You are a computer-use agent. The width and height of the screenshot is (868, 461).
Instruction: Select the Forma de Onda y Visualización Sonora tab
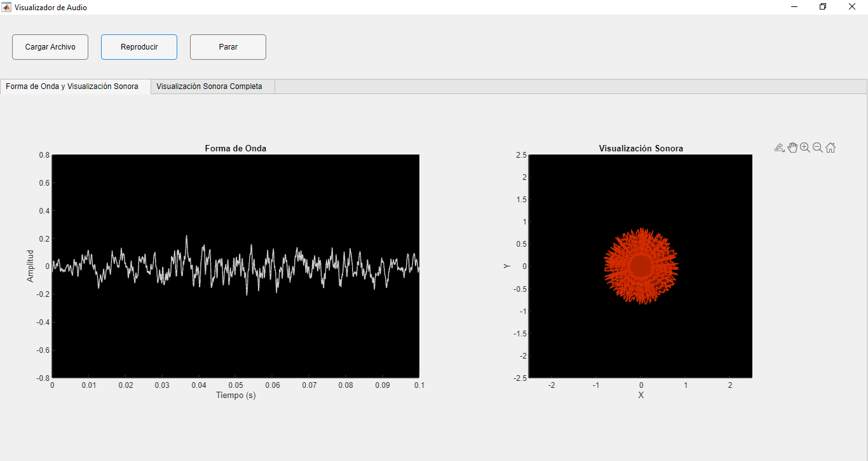click(72, 86)
